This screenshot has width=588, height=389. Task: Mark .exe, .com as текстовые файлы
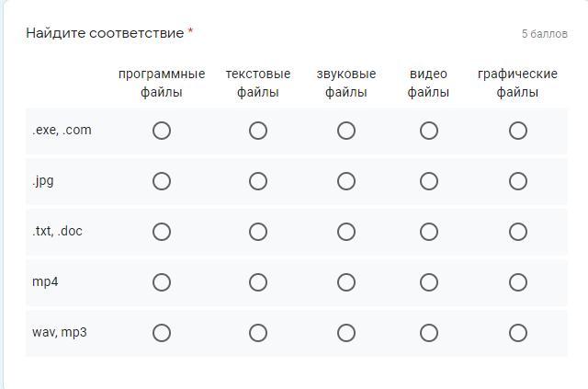click(258, 131)
